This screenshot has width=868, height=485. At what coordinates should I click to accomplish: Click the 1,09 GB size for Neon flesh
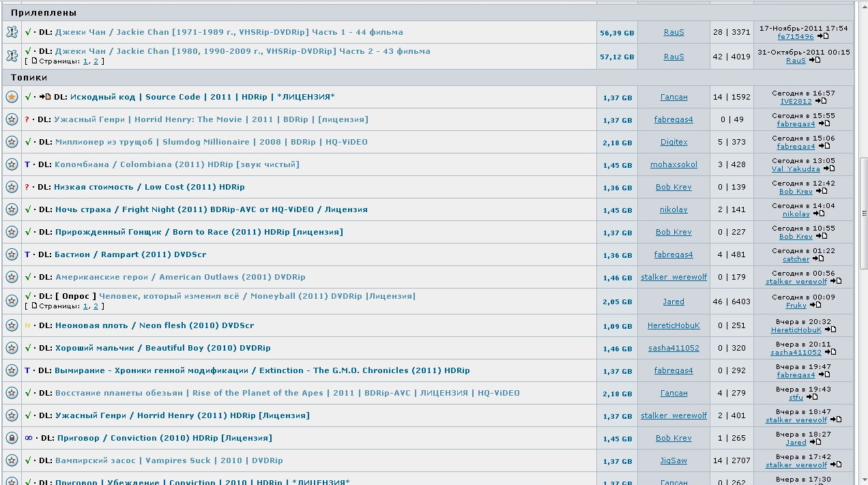pyautogui.click(x=617, y=326)
